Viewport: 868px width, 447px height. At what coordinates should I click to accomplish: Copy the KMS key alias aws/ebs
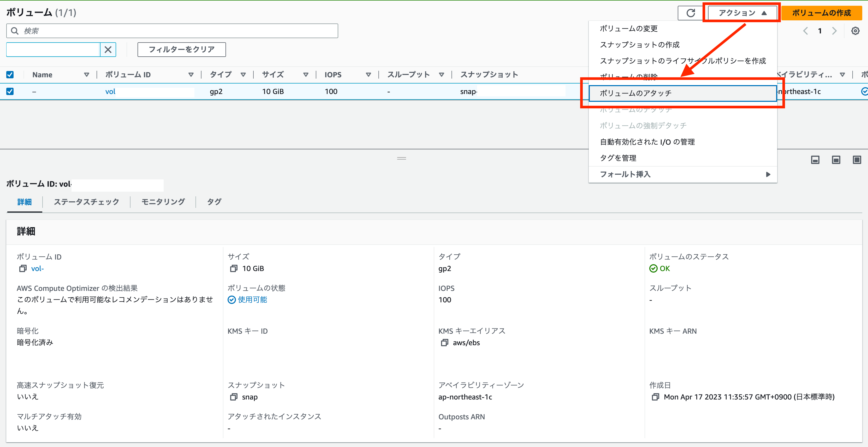point(444,343)
